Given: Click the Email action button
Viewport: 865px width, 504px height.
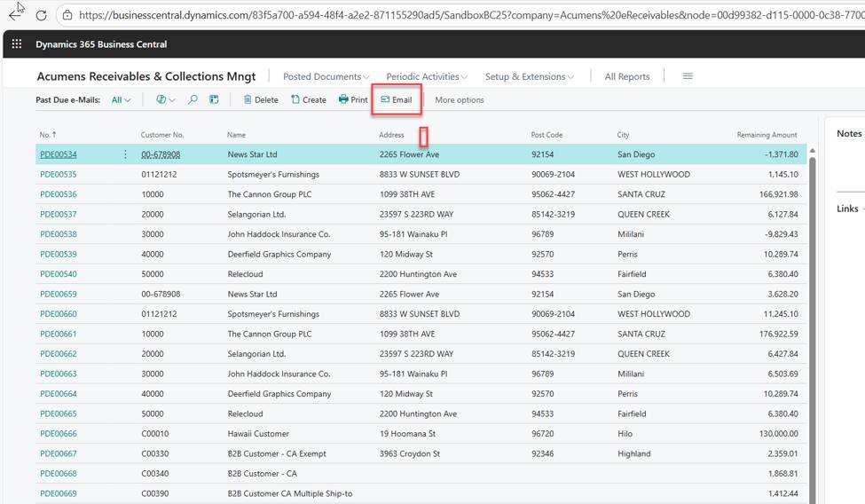Looking at the screenshot, I should [396, 100].
